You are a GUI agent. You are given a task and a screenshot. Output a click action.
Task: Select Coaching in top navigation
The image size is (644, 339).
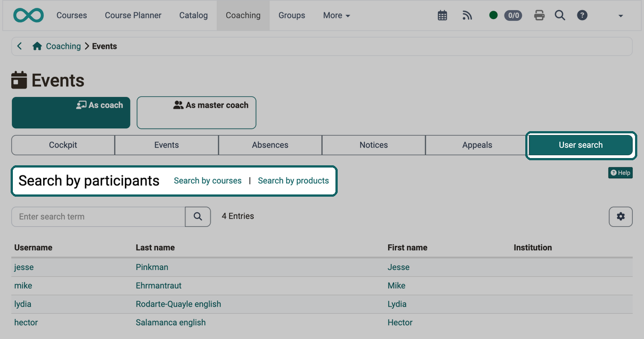(x=243, y=16)
